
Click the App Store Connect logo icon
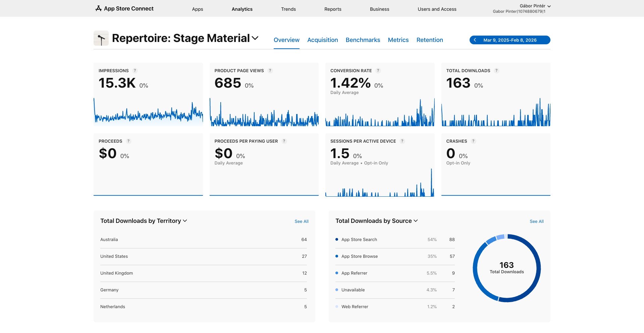[x=98, y=8]
